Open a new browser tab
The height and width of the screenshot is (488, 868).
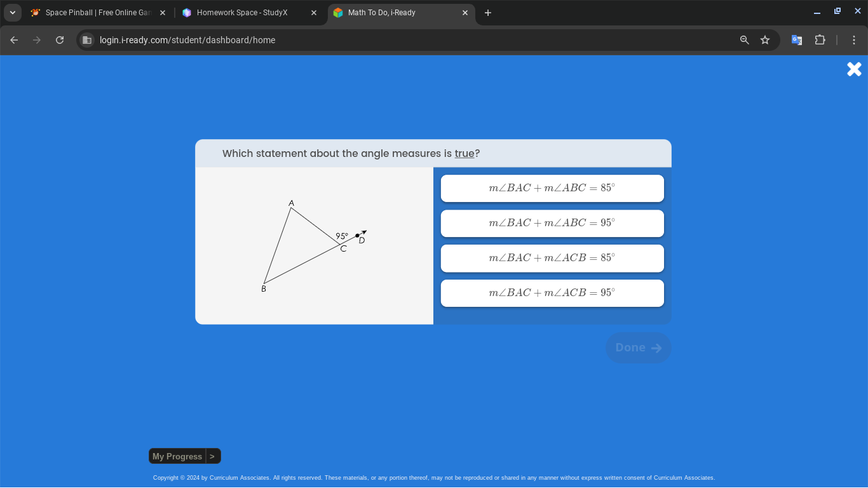pos(488,13)
